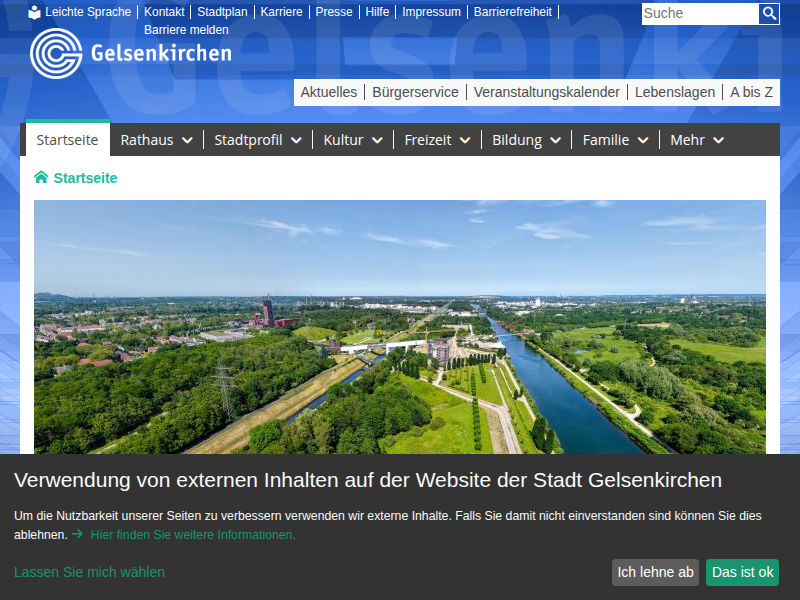Click the Leichte Sprache reader icon

pyautogui.click(x=34, y=12)
